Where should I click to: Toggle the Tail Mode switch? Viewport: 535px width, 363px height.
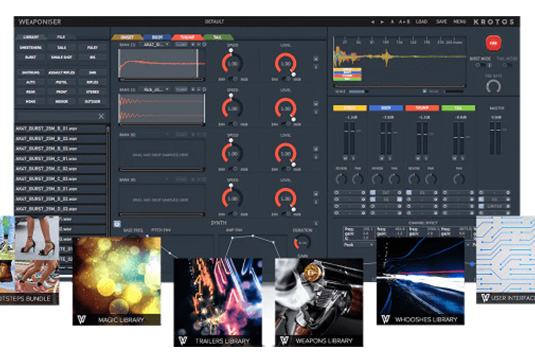click(x=507, y=66)
